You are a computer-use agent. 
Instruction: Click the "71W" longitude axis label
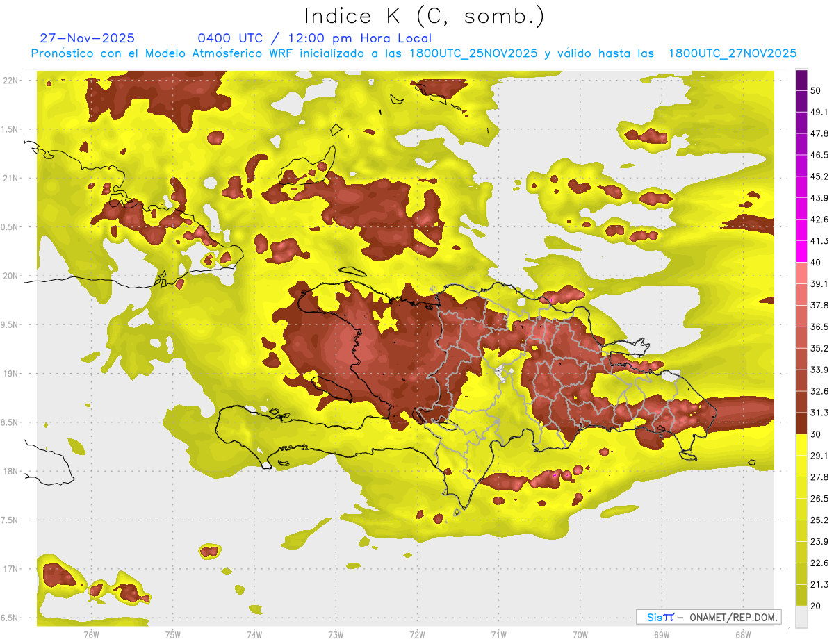498,634
